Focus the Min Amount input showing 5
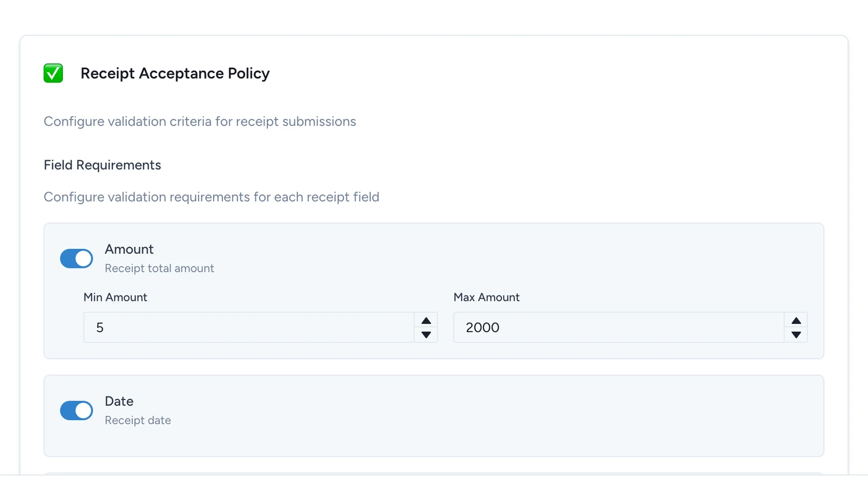 (248, 328)
